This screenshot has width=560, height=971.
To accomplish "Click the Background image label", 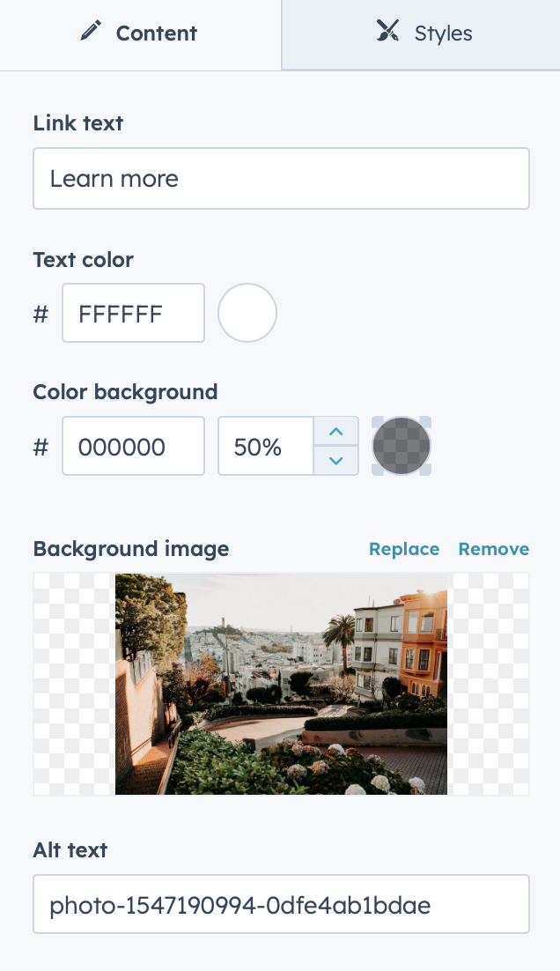I will (130, 549).
